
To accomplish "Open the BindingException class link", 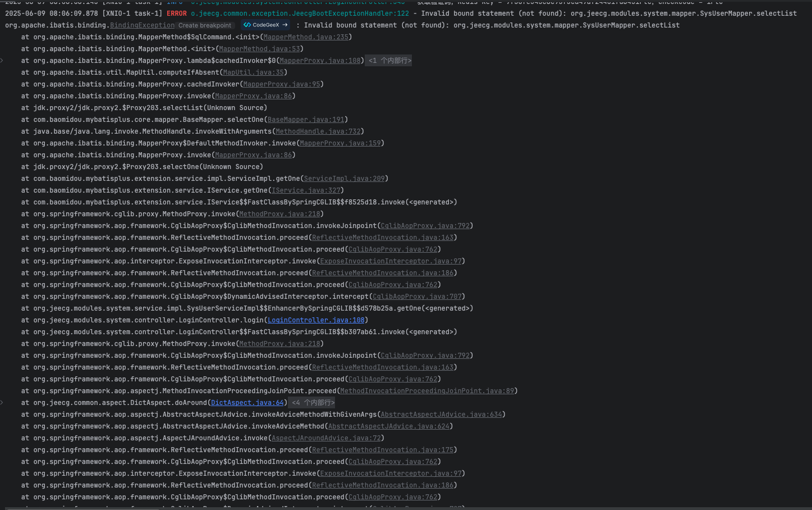I will (142, 25).
